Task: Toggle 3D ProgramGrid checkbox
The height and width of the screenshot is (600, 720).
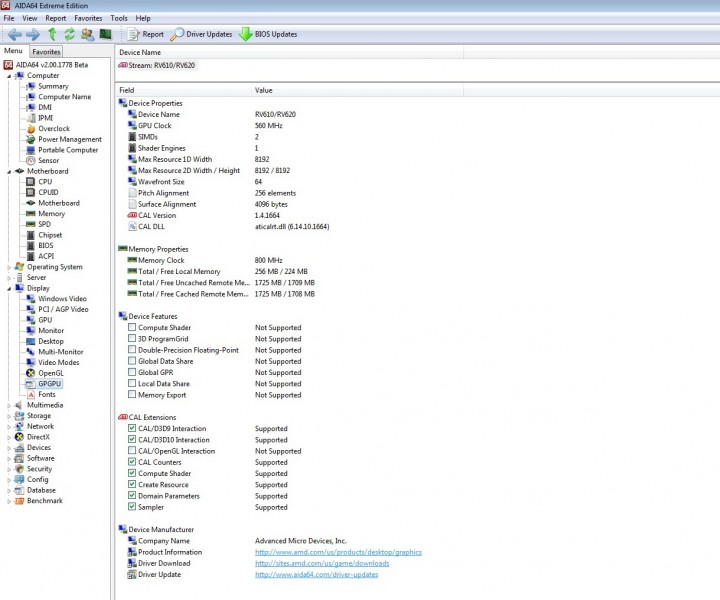Action: tap(132, 338)
